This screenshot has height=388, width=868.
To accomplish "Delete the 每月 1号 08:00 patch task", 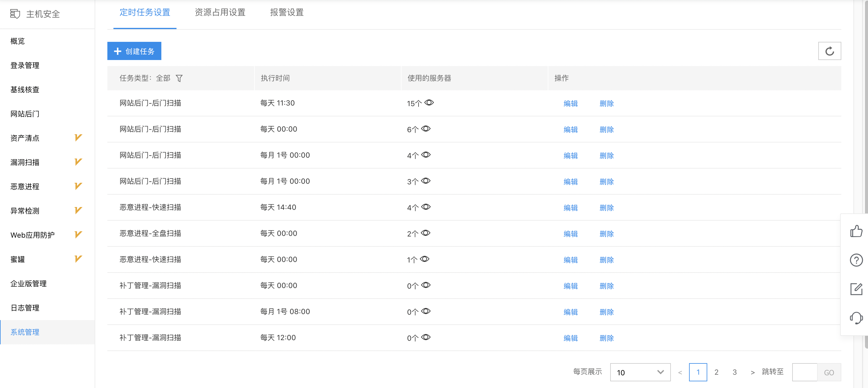I will point(607,312).
